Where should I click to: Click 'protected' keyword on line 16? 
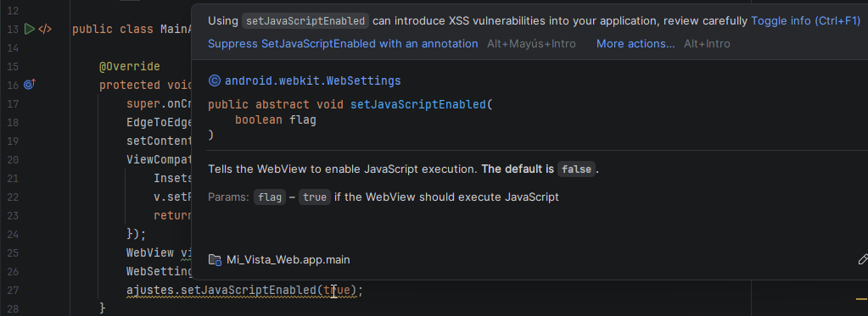point(130,85)
